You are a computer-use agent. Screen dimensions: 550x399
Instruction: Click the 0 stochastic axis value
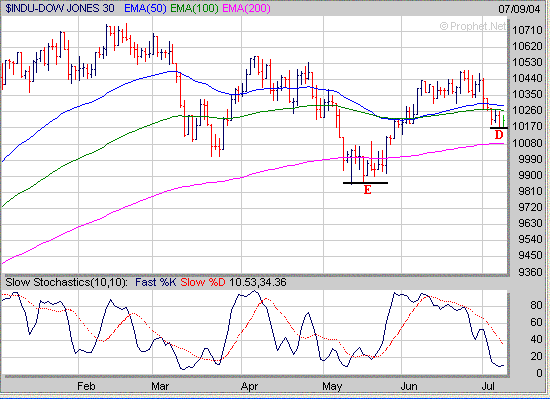(x=539, y=373)
